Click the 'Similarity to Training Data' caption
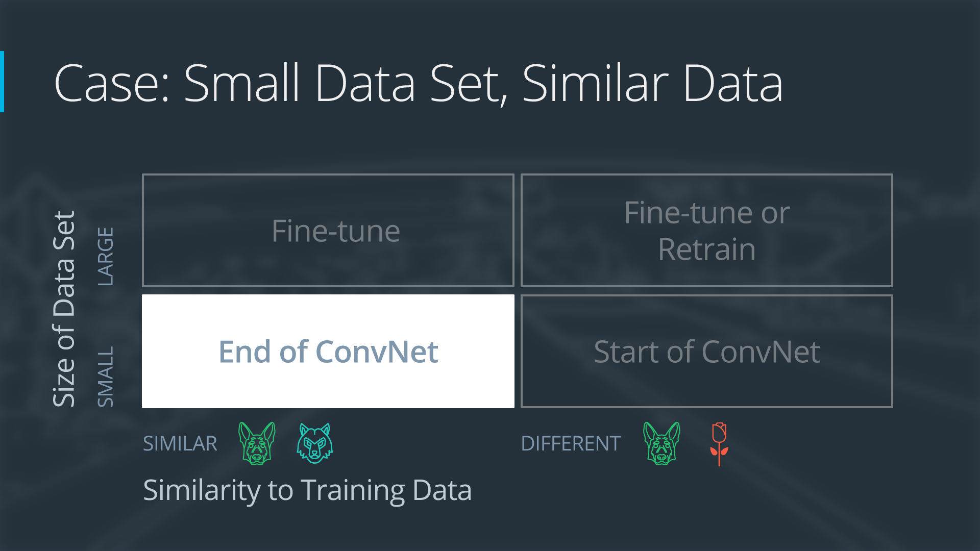Image resolution: width=980 pixels, height=551 pixels. (307, 490)
